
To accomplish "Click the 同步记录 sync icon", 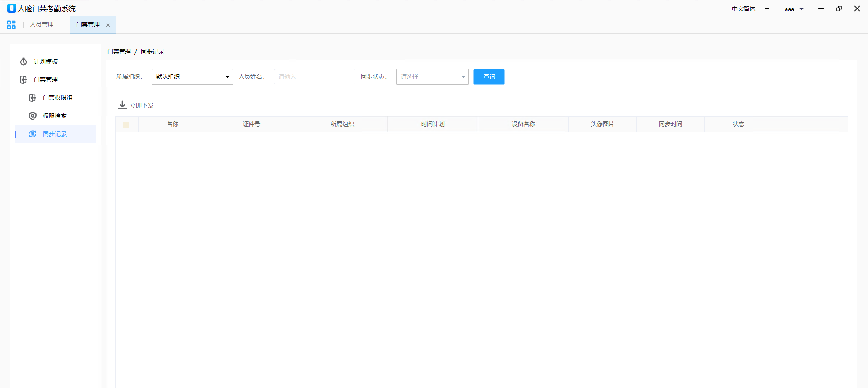I will pos(33,134).
